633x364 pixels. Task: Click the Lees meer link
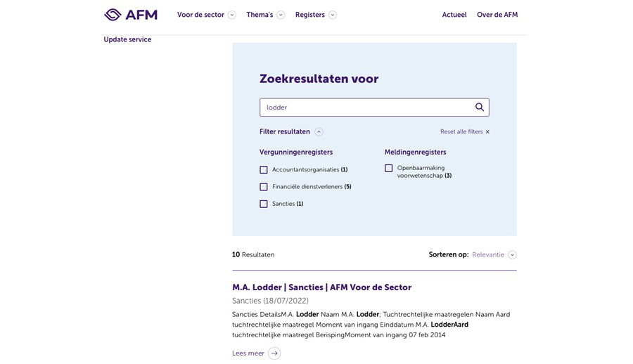pos(248,353)
